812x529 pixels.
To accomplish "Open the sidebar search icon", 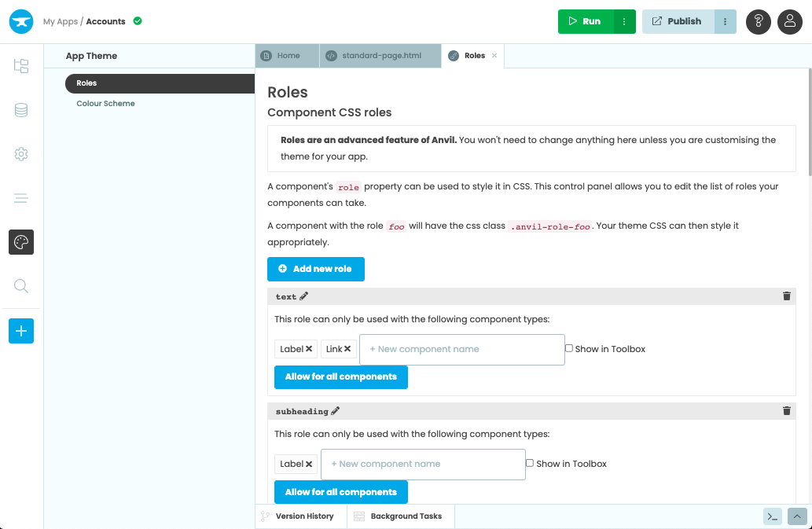I will (21, 286).
